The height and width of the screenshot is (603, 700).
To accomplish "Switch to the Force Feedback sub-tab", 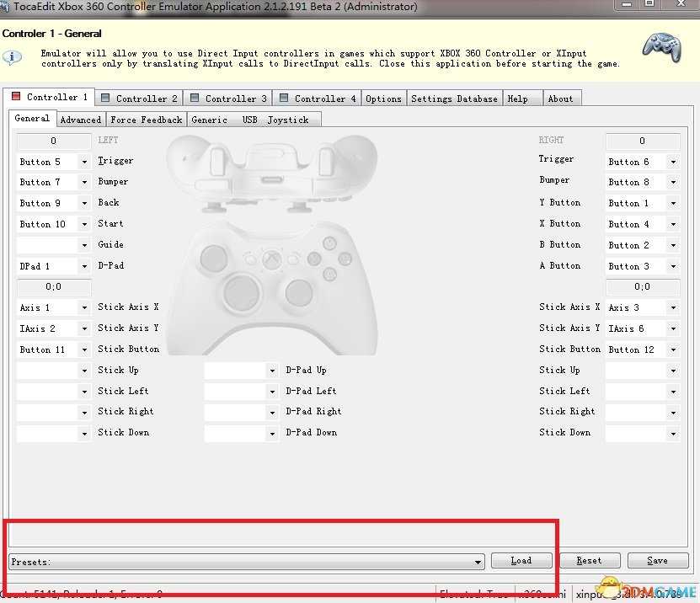I will [146, 120].
